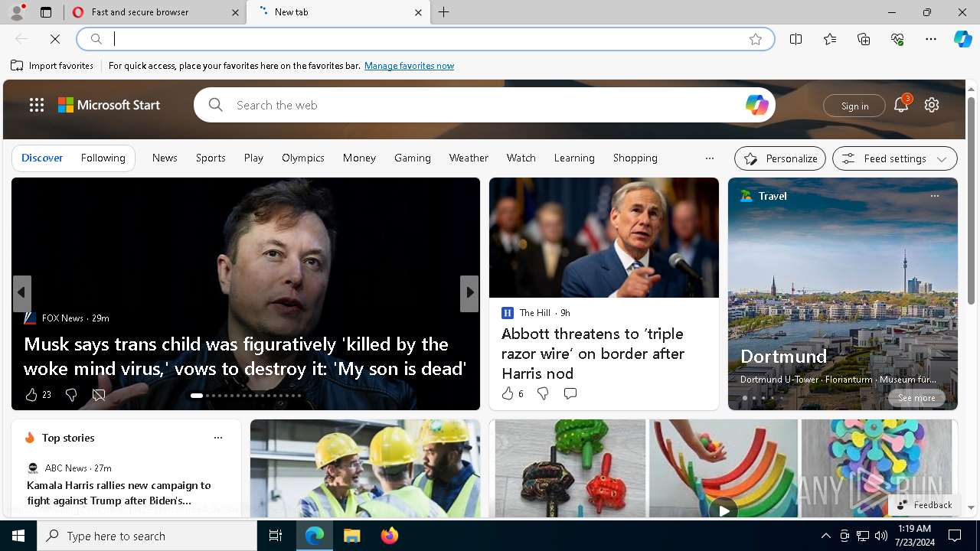This screenshot has width=980, height=551.
Task: Click Search the web box
Action: [485, 105]
